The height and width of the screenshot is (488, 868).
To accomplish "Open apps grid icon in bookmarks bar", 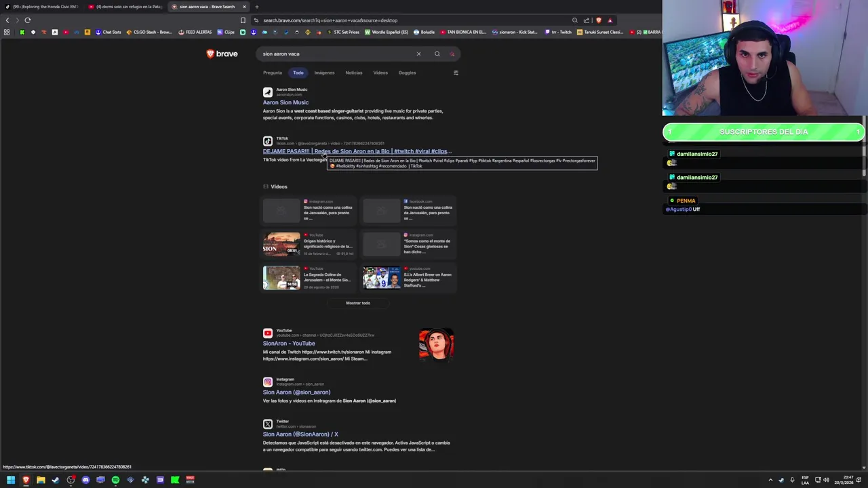I will pos(7,32).
